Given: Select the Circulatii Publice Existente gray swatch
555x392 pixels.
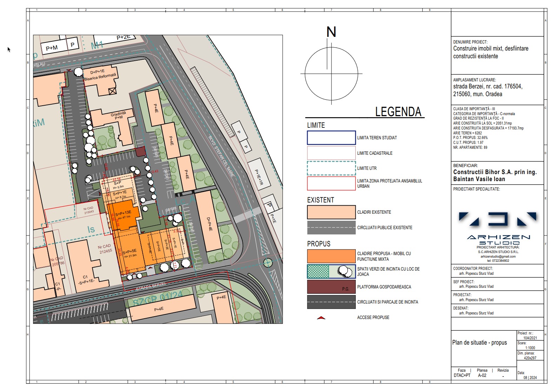Looking at the screenshot, I should [331, 227].
